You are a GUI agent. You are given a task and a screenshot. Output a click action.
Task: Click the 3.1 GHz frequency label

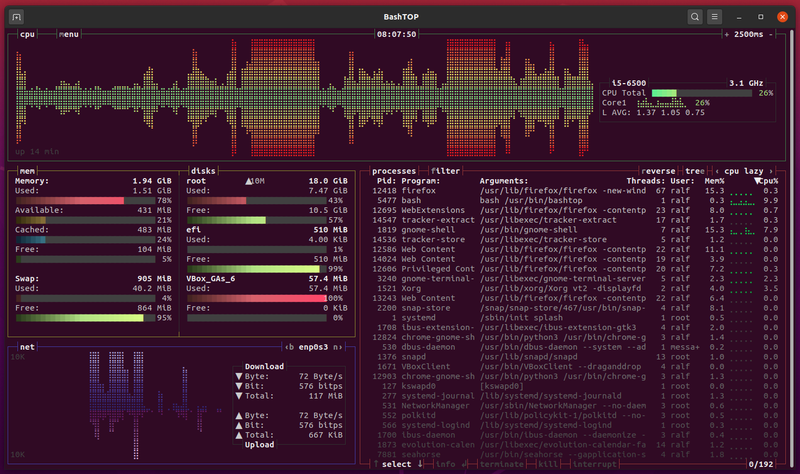coord(746,83)
